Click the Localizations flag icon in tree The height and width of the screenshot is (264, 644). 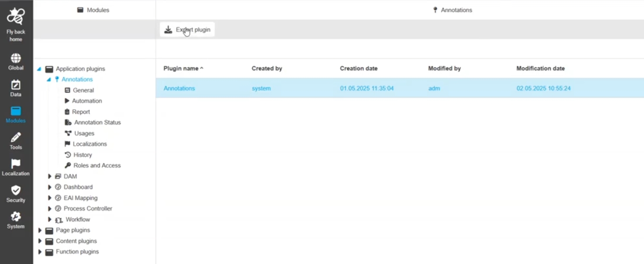tap(67, 144)
